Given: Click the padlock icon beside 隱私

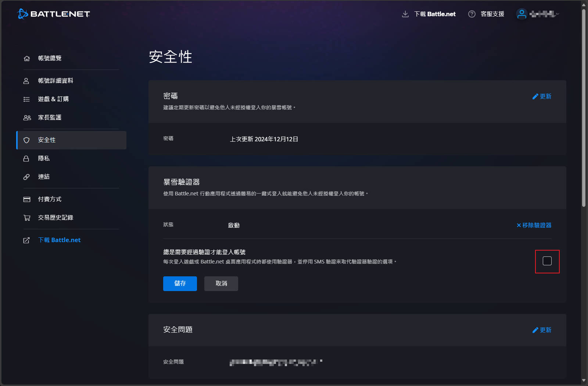Looking at the screenshot, I should [x=26, y=159].
